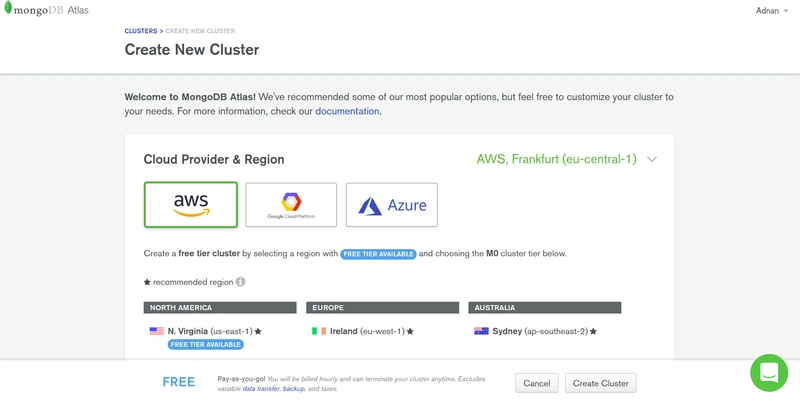800x404 pixels.
Task: Click the recommended region info icon
Action: pos(241,282)
